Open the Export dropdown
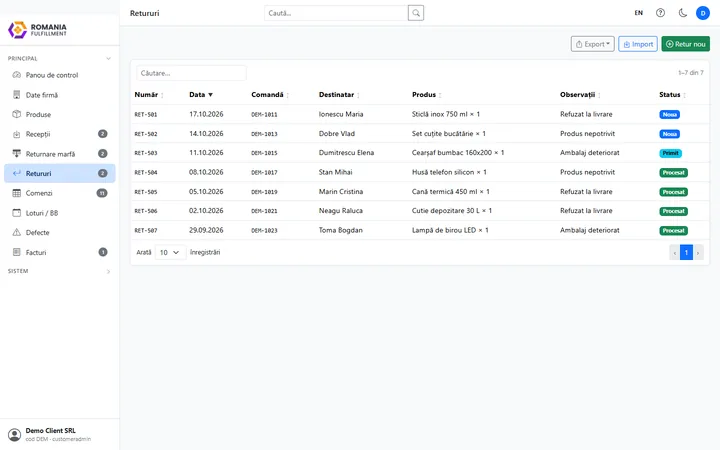The height and width of the screenshot is (450, 720). coord(592,44)
